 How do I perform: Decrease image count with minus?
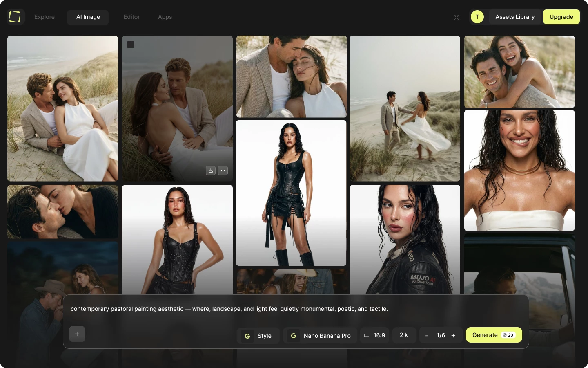(x=427, y=335)
